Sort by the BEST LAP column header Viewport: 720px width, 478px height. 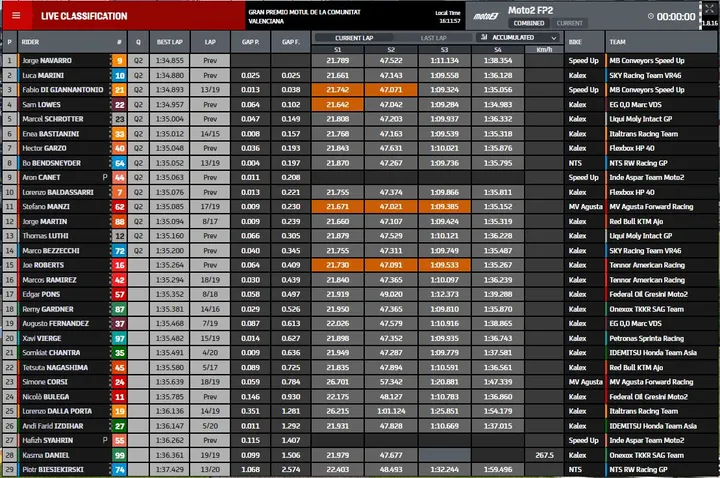click(169, 42)
